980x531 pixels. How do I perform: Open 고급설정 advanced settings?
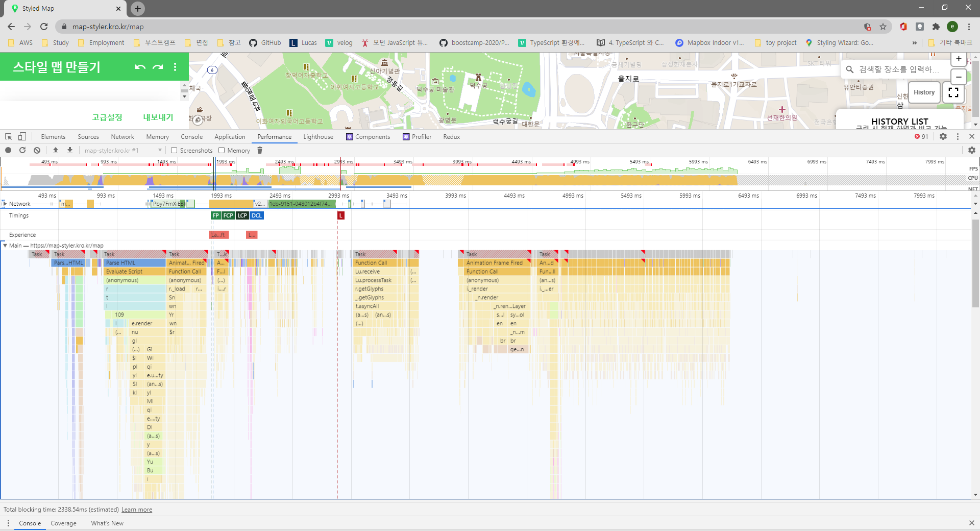[107, 117]
